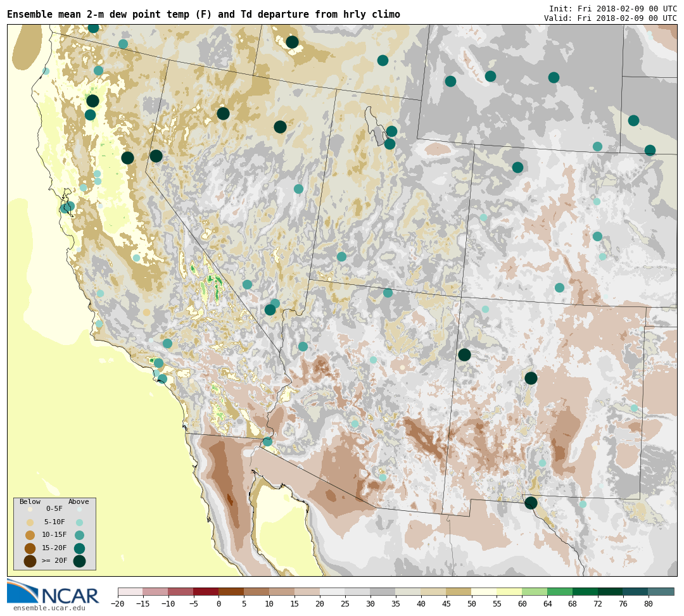This screenshot has height=616, width=684.
Task: Select the Above '>= 20F' dark green legend circle
Action: [x=79, y=561]
